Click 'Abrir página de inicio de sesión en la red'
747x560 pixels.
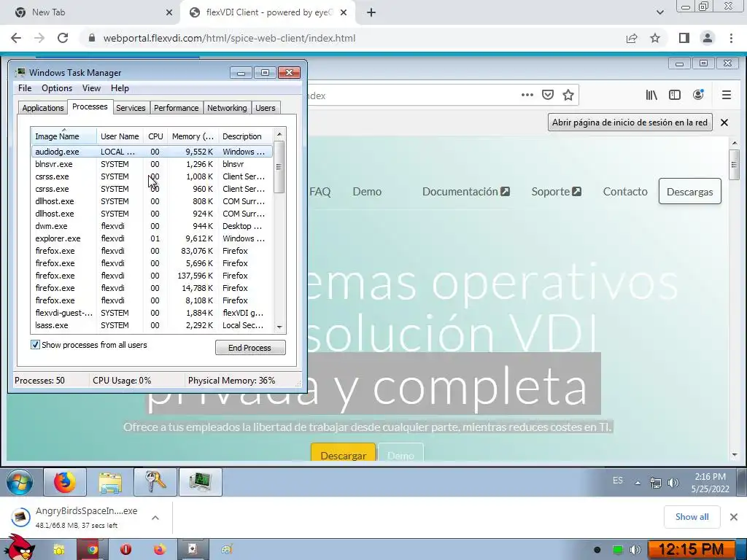coord(630,122)
